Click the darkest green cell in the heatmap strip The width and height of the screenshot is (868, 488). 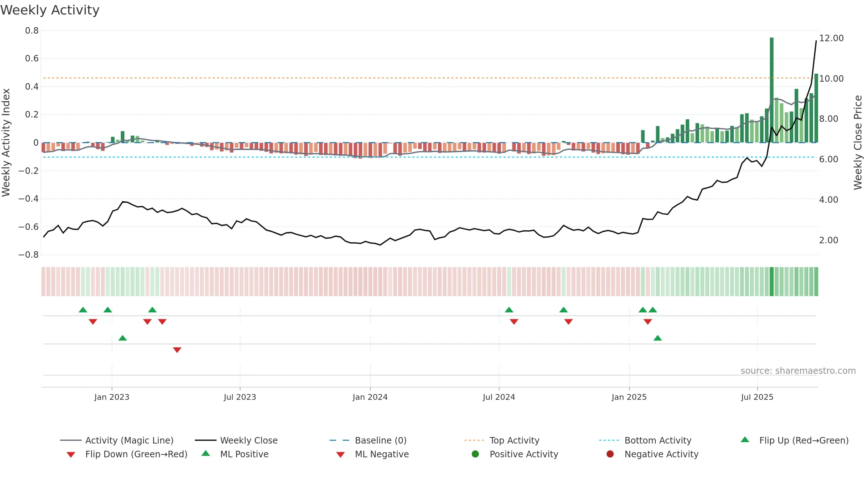click(x=772, y=282)
